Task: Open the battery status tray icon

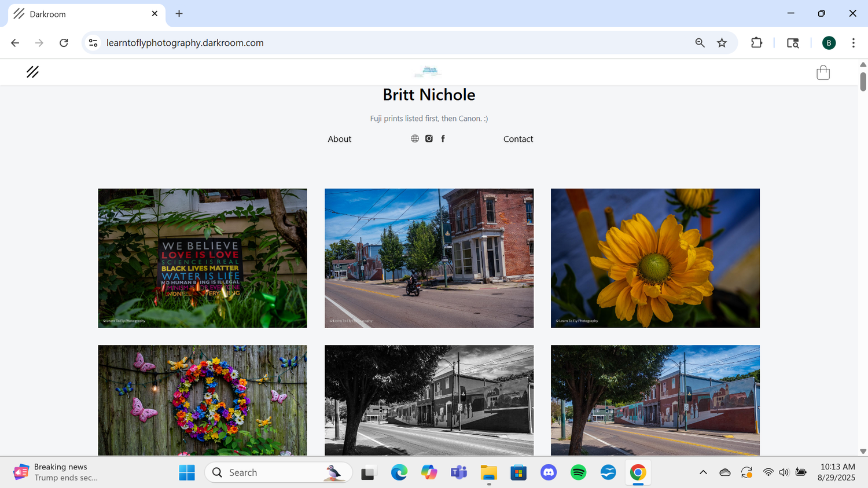Action: 801,472
